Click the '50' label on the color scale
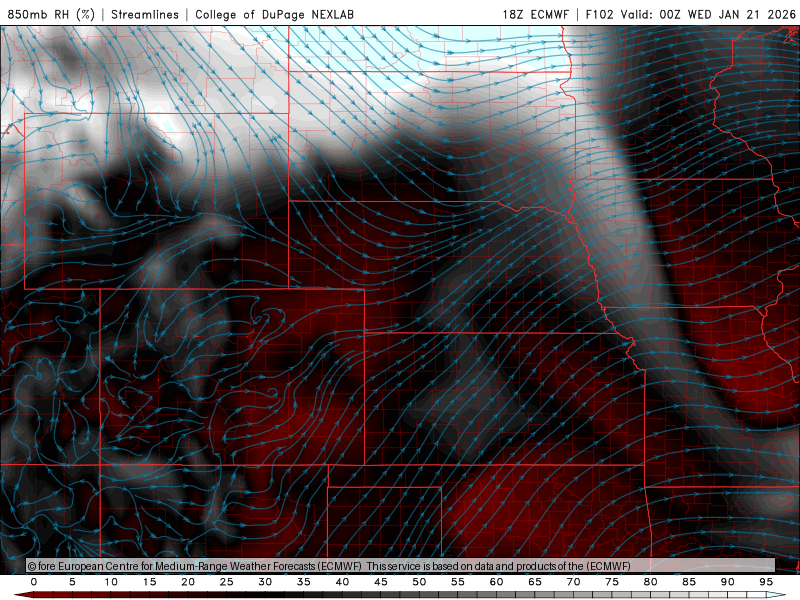Screen dimensions: 800x600 point(419,582)
